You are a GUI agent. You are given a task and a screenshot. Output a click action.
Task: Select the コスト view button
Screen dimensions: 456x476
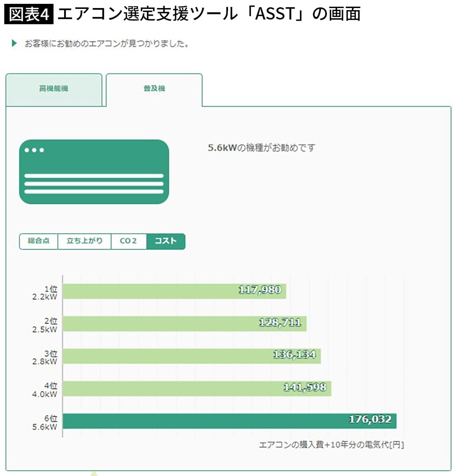(166, 241)
